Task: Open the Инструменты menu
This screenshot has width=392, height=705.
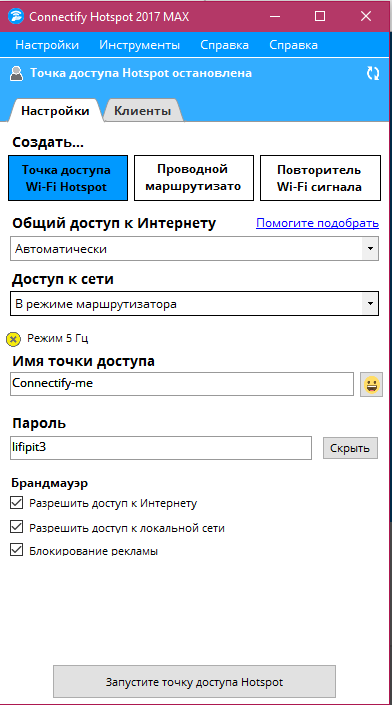Action: (139, 45)
